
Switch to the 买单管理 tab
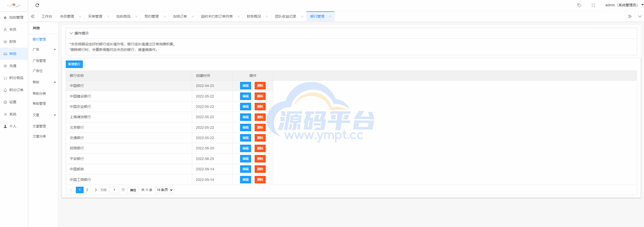(x=95, y=16)
